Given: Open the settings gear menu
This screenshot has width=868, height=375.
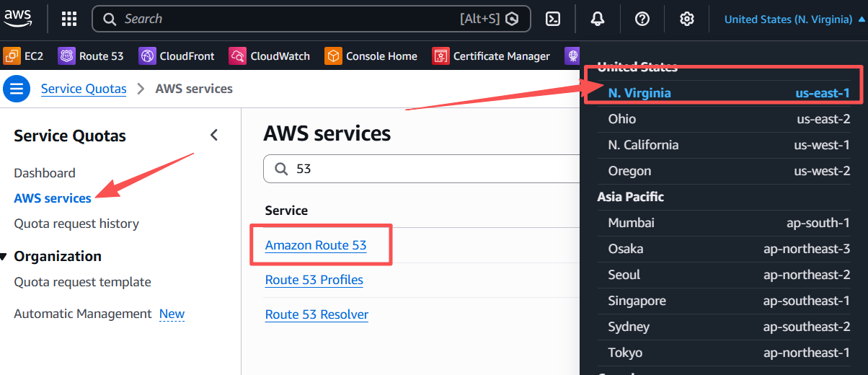Looking at the screenshot, I should [x=686, y=19].
